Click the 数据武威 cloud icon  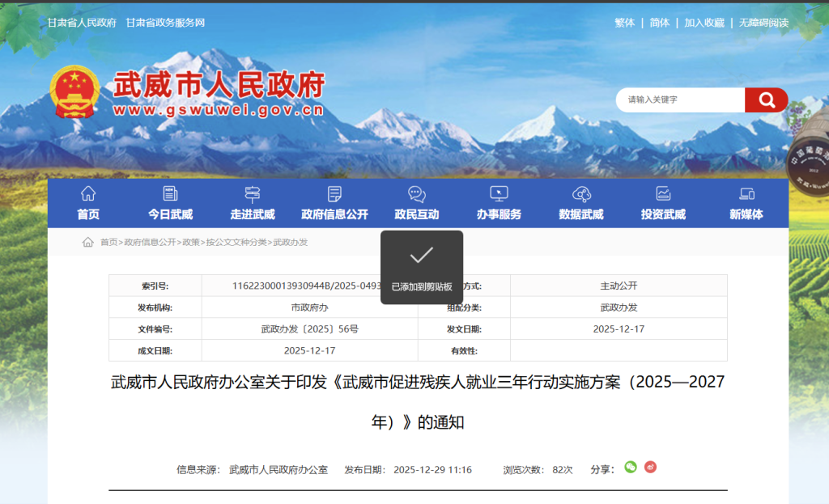tap(580, 194)
